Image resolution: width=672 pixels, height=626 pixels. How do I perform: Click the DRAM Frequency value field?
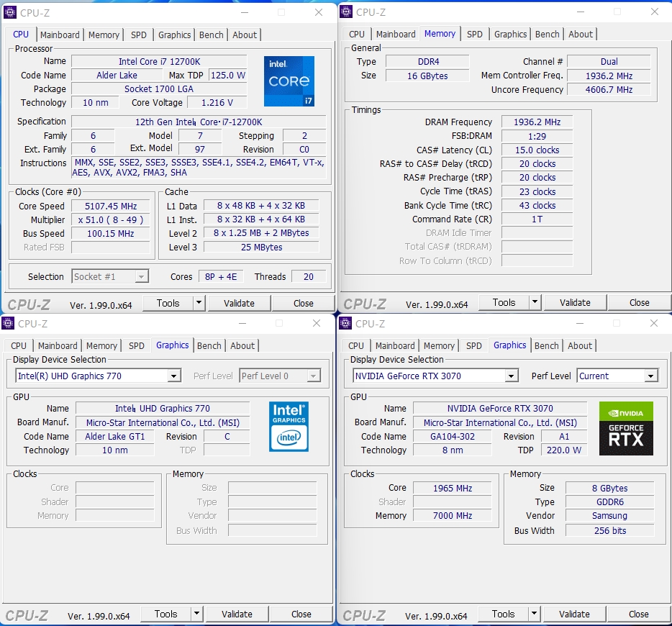click(x=537, y=122)
